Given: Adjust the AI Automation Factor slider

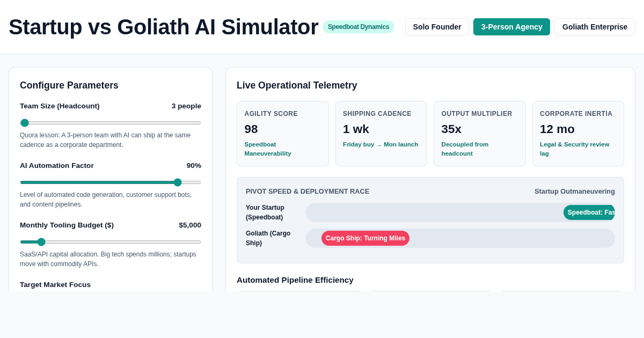Looking at the screenshot, I should click(x=111, y=182).
